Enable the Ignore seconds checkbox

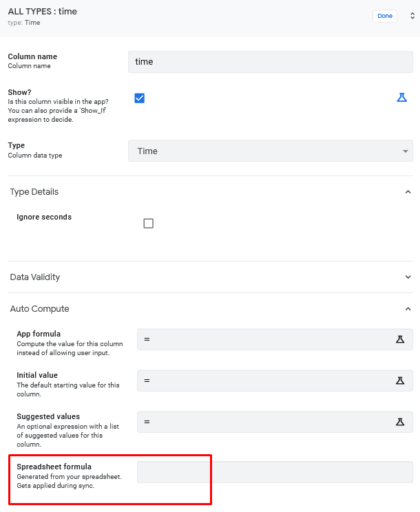coord(148,224)
